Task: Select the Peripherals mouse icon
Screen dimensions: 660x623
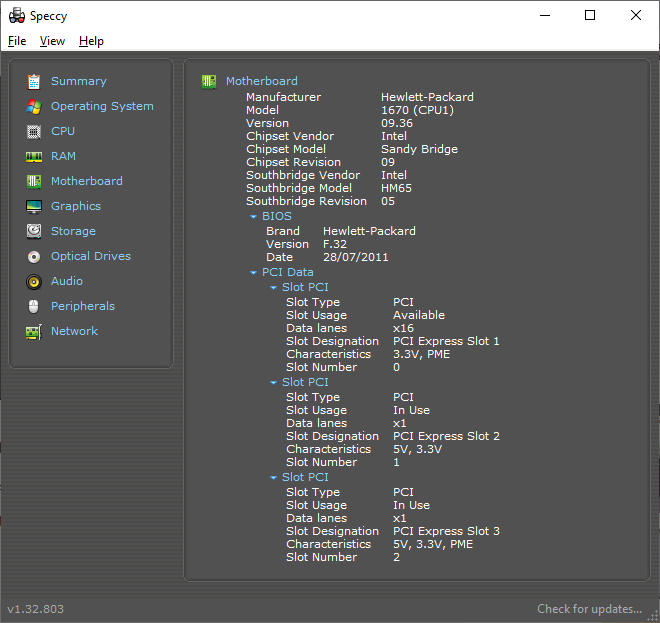Action: (x=34, y=306)
